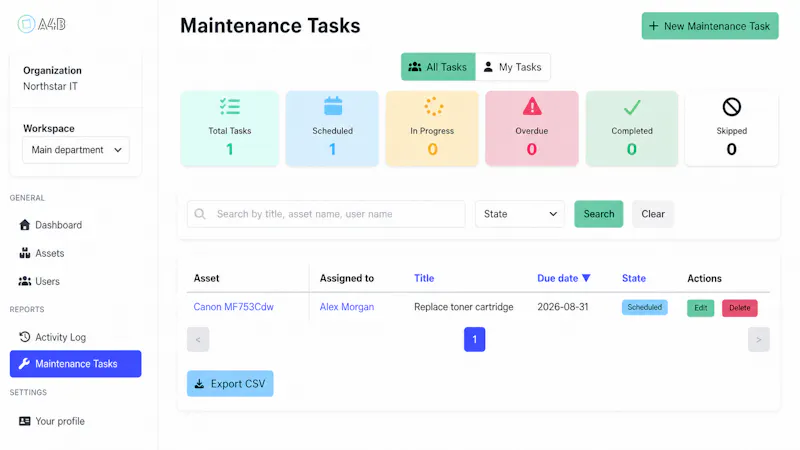Open the State filter dropdown
800x450 pixels.
520,214
